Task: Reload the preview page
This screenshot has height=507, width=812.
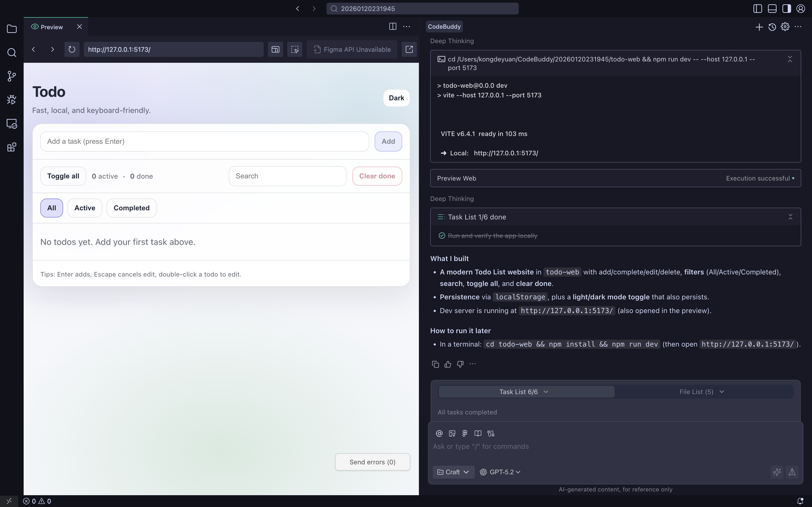Action: coord(72,49)
